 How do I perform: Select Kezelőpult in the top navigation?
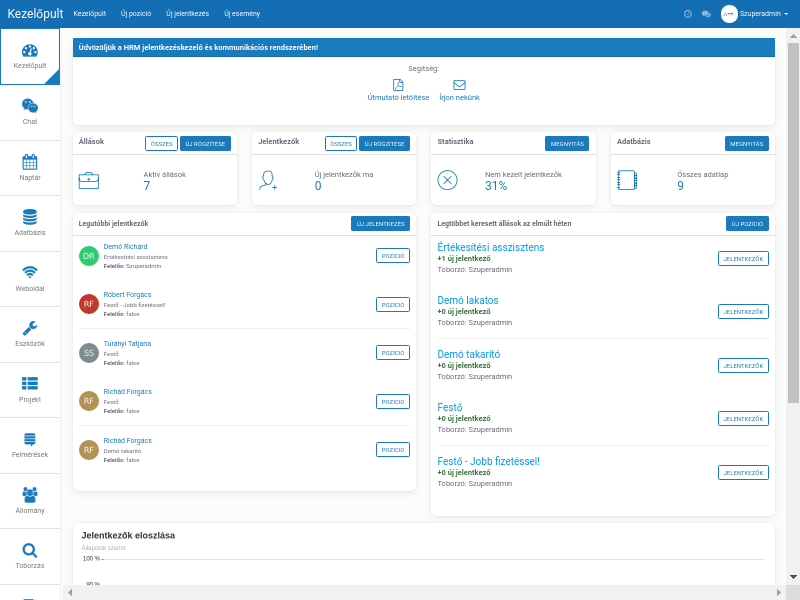[90, 14]
